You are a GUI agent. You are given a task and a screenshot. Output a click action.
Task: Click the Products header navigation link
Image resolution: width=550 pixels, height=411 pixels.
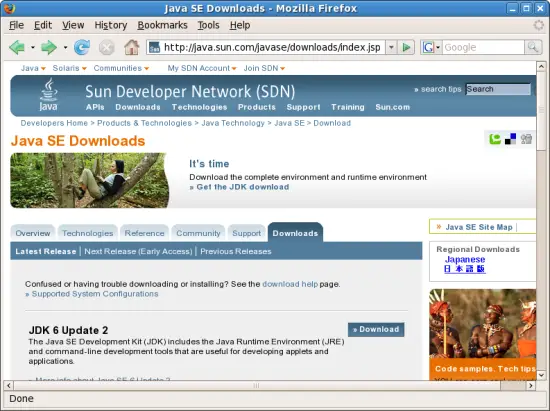point(257,107)
